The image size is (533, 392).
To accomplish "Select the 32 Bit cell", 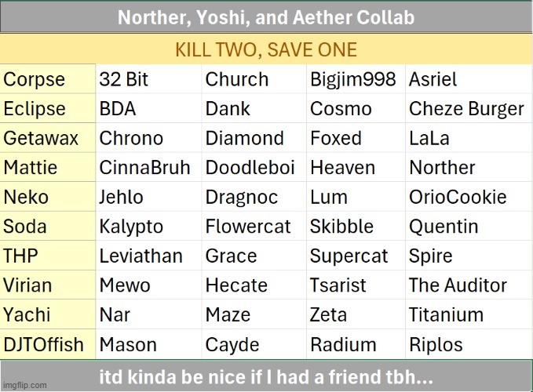I will click(x=148, y=79).
